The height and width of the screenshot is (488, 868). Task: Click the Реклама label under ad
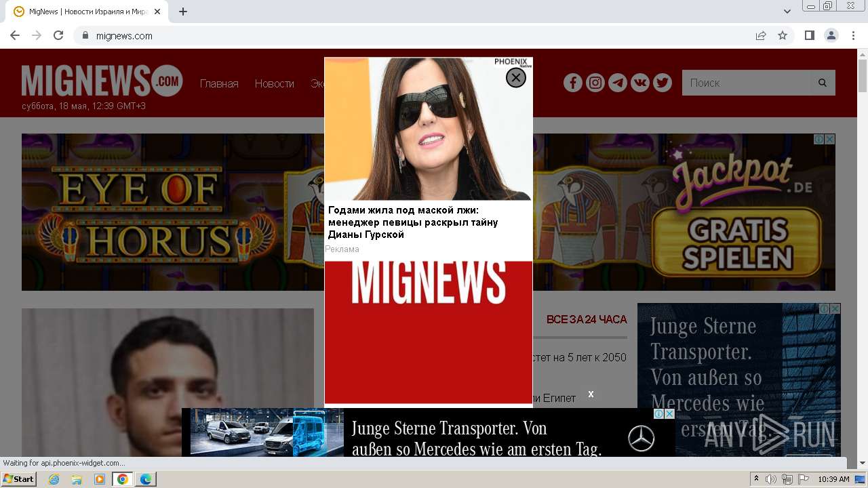click(342, 249)
